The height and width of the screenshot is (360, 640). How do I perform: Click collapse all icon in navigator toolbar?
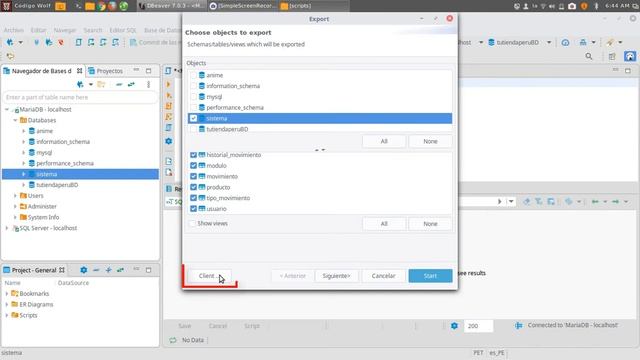tap(119, 84)
